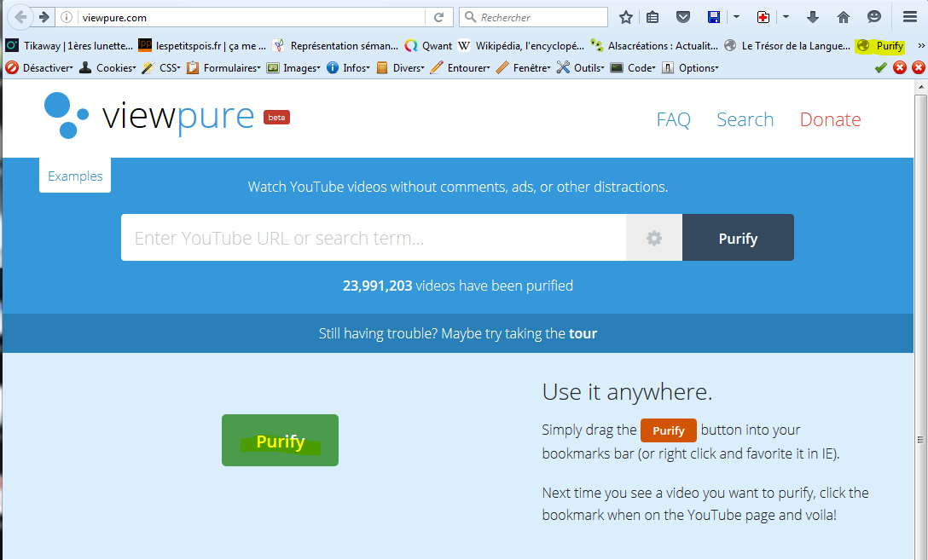Click the large green Purify bookmarklet button
This screenshot has height=560, width=928.
[280, 441]
